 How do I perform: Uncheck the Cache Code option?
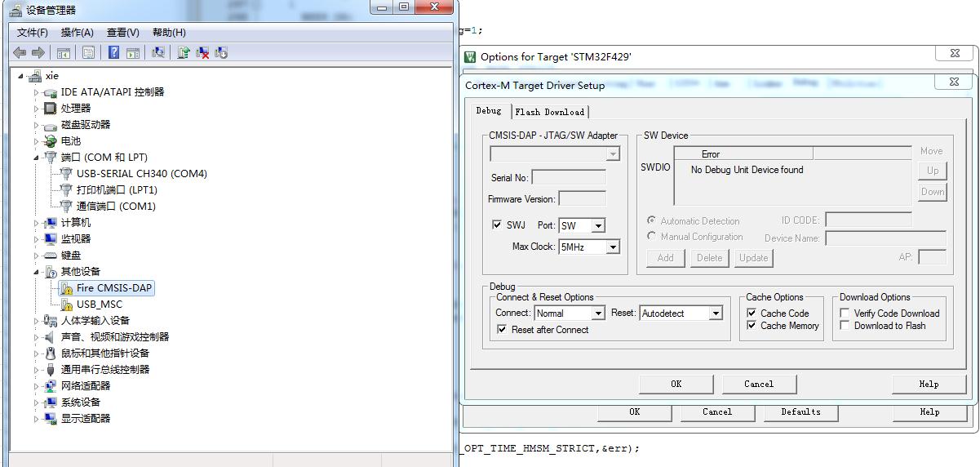click(752, 314)
